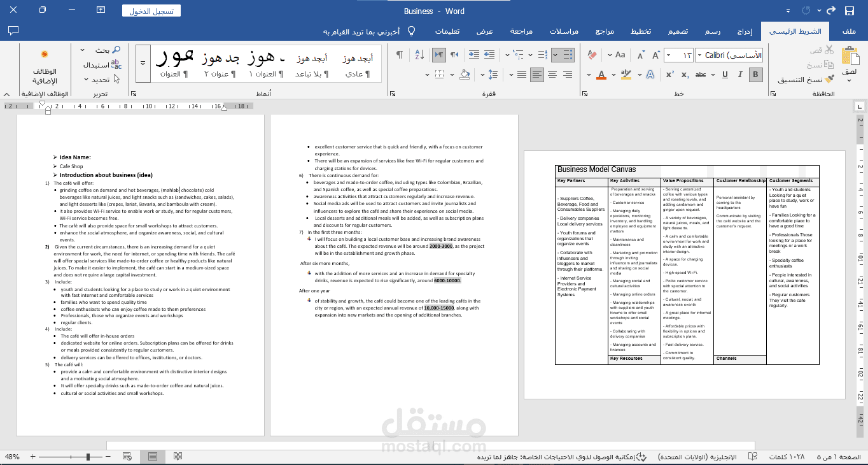This screenshot has width=868, height=465.
Task: Click the Bullets list icon
Action: point(568,55)
